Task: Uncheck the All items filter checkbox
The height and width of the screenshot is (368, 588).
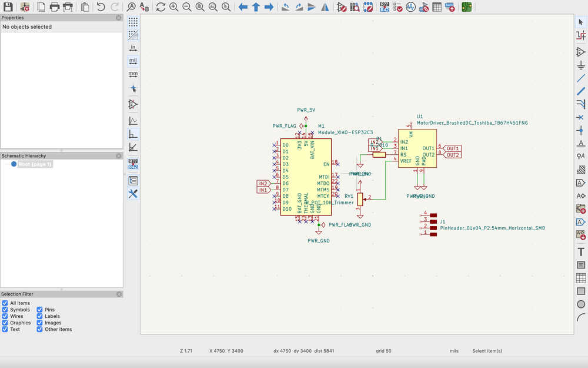Action: pyautogui.click(x=5, y=303)
